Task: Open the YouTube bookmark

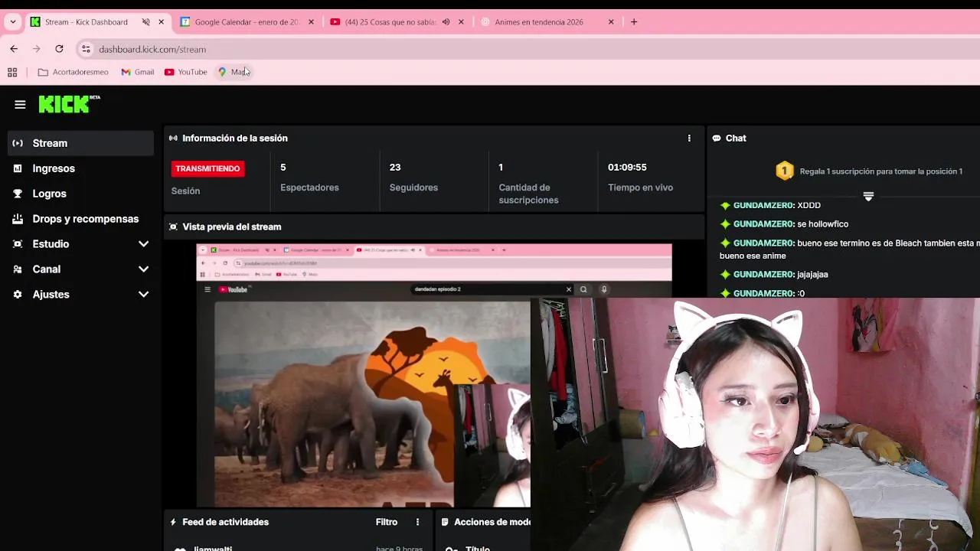Action: tap(185, 72)
